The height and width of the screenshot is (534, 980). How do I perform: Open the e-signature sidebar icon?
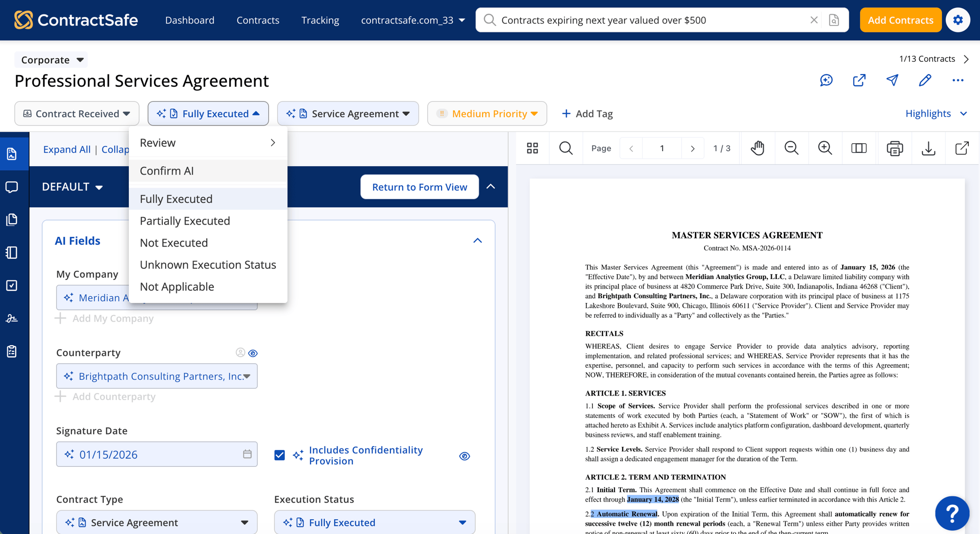pyautogui.click(x=12, y=319)
